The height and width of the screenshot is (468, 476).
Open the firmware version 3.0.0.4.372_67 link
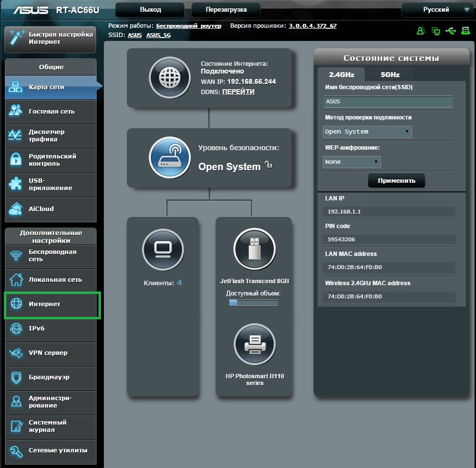click(x=313, y=26)
